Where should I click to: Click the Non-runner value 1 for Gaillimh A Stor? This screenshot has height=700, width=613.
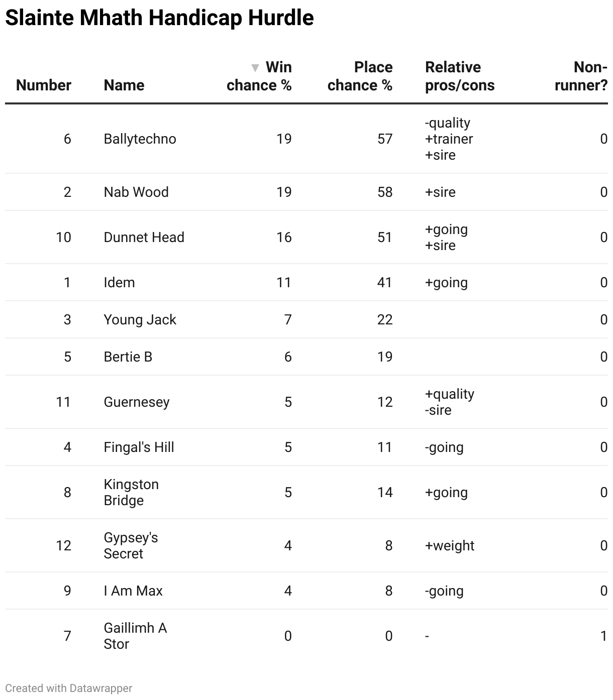click(604, 636)
